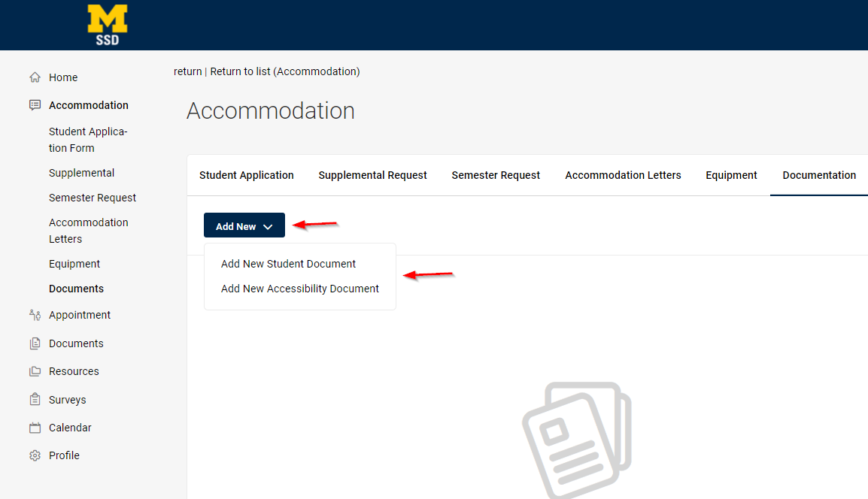This screenshot has width=868, height=499.
Task: Click Return to list (Accommodation) link
Action: 284,71
